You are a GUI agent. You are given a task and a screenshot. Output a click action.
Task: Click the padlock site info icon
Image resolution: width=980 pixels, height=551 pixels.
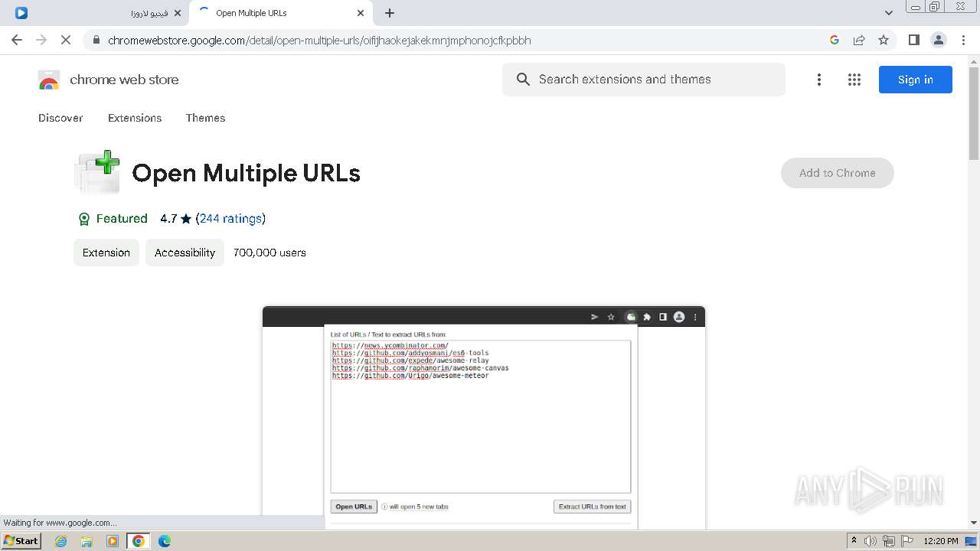coord(96,41)
